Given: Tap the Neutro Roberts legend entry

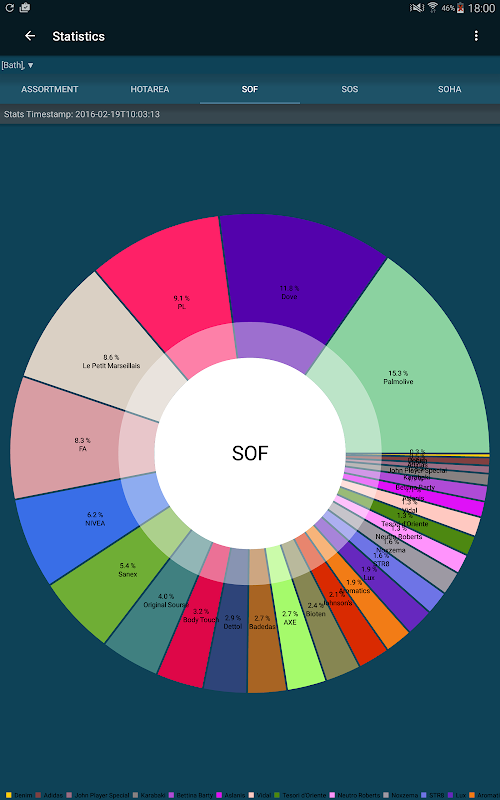Looking at the screenshot, I should pyautogui.click(x=356, y=795).
